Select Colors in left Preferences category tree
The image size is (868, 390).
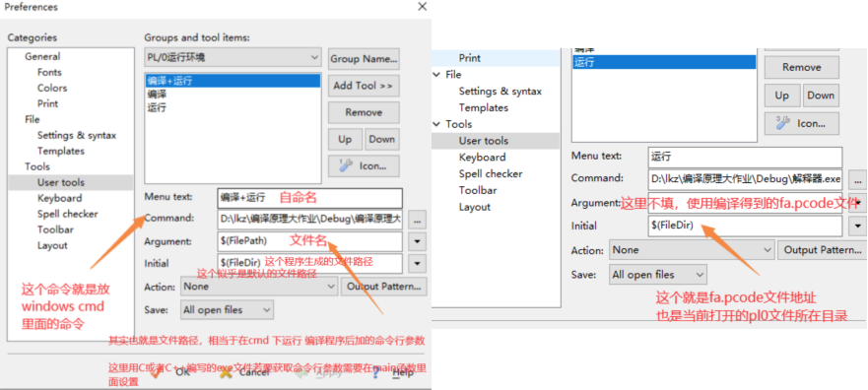tap(52, 88)
